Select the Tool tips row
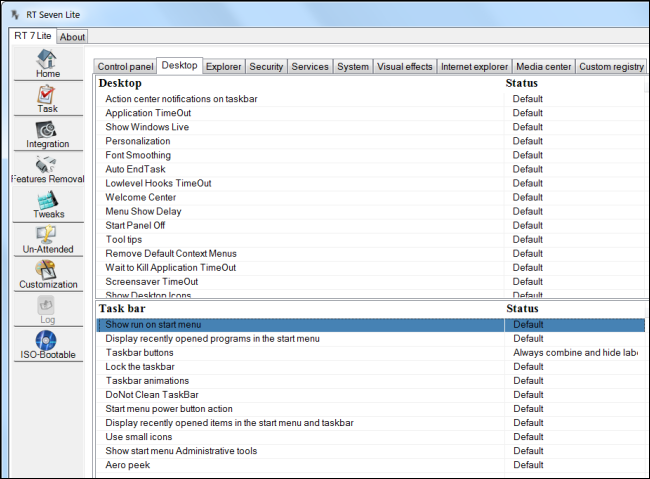This screenshot has width=650, height=479. 370,240
